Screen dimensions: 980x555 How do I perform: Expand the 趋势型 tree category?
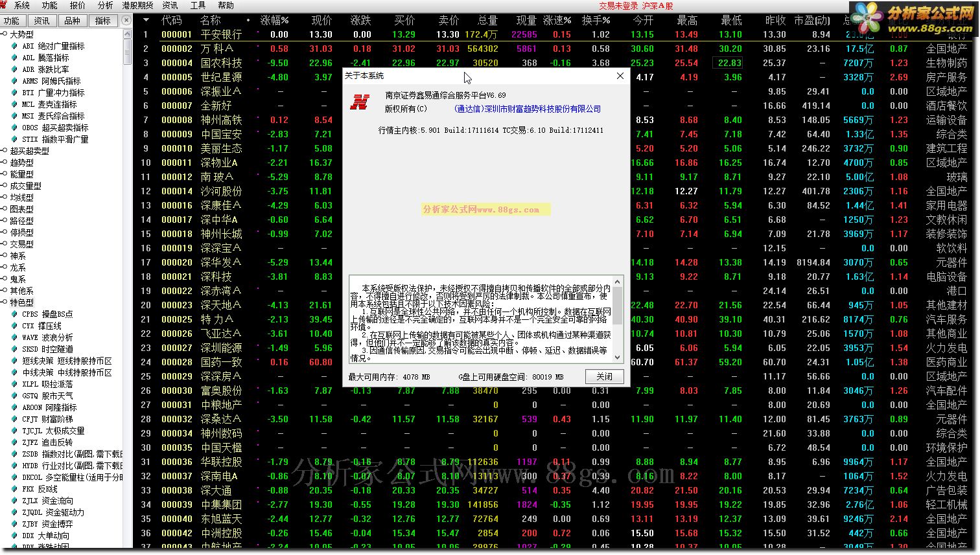(x=4, y=163)
